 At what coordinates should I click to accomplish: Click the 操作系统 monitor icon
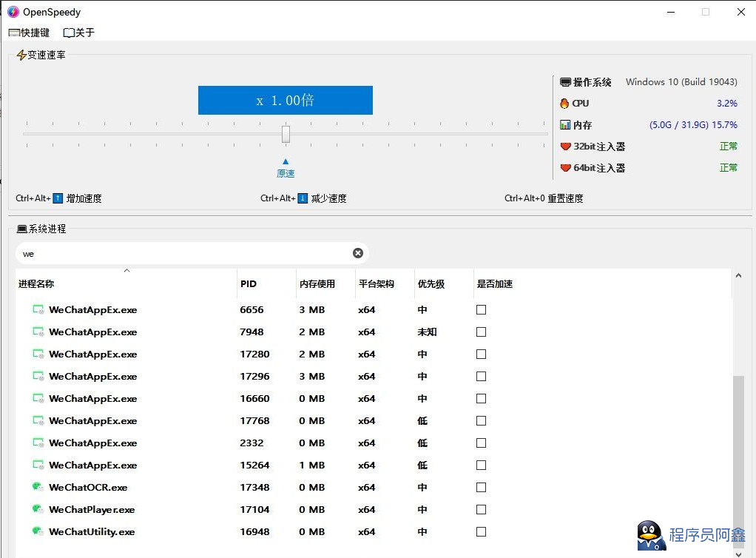565,82
